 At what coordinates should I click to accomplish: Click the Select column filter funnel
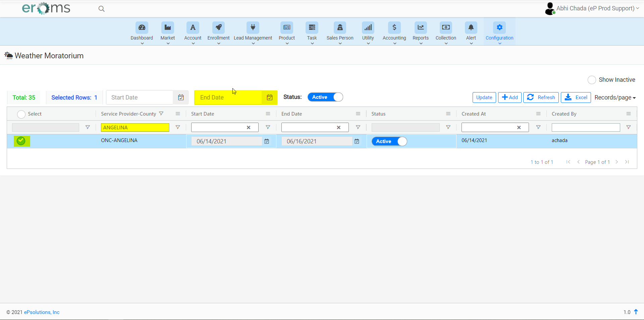coord(88,127)
